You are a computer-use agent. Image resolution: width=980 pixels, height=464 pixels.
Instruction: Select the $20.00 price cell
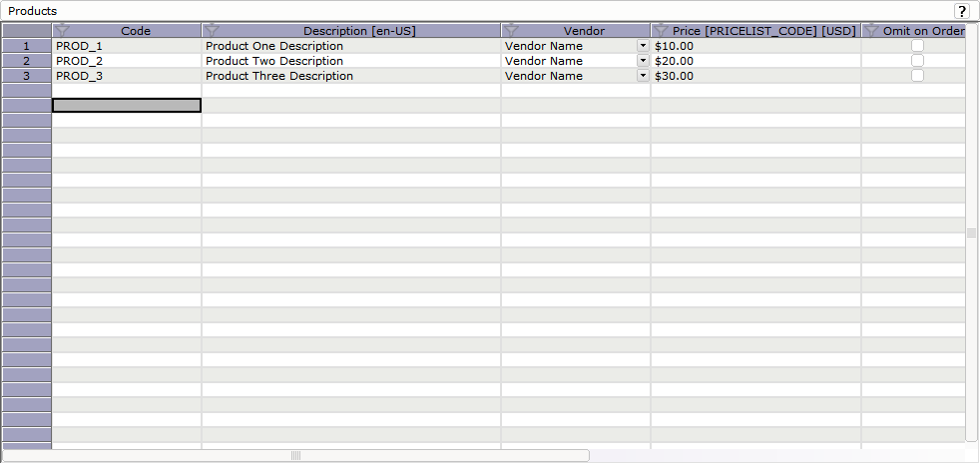756,61
